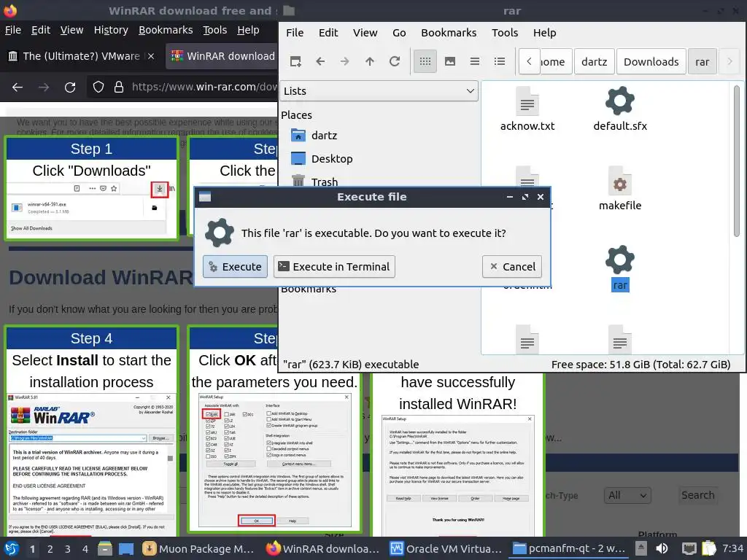
Task: Click the network icon in system tray
Action: pyautogui.click(x=689, y=548)
